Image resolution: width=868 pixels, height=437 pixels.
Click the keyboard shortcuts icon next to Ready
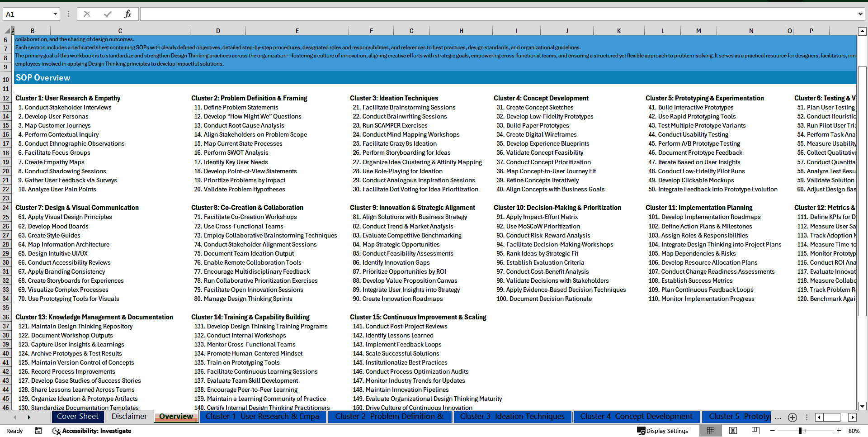pyautogui.click(x=38, y=431)
